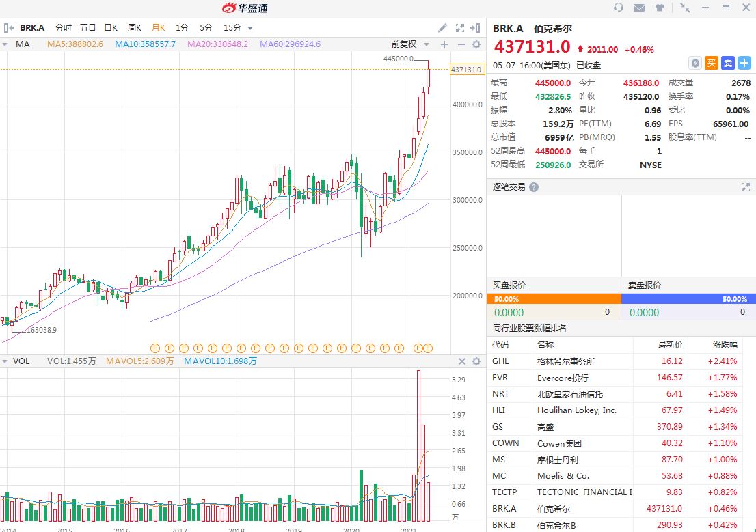Click the orange 买 buy button
756x532 pixels.
coord(712,63)
